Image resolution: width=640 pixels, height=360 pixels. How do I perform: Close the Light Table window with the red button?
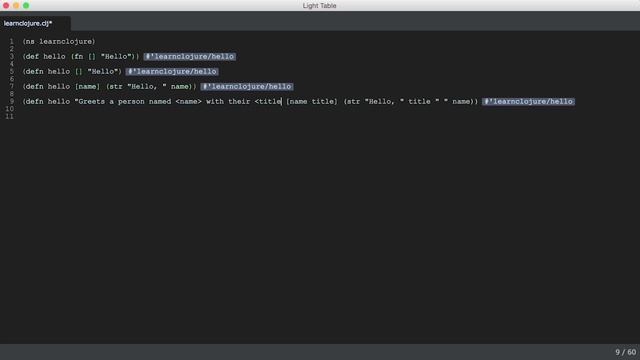tap(6, 5)
